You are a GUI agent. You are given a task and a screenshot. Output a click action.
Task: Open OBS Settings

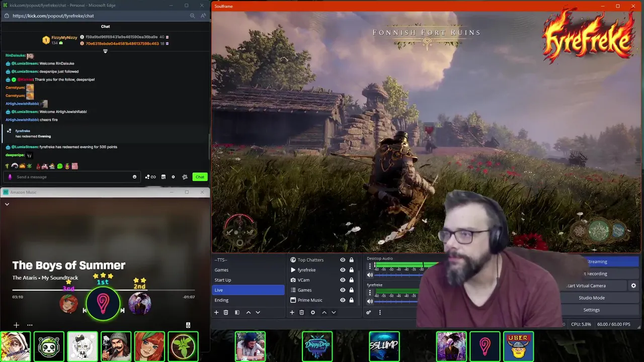coord(592,310)
